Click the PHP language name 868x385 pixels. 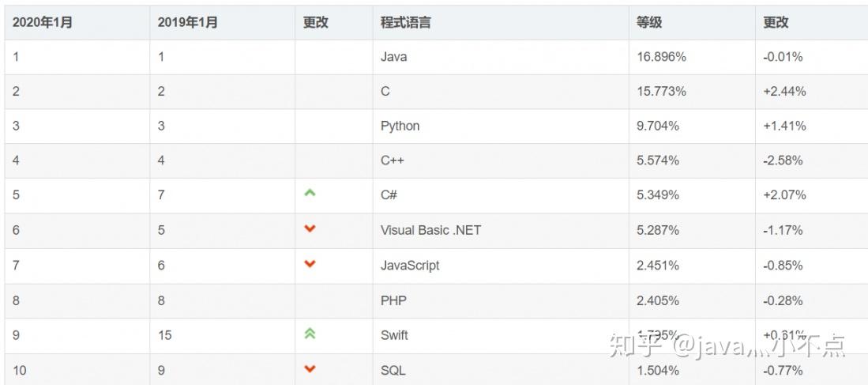pos(394,300)
